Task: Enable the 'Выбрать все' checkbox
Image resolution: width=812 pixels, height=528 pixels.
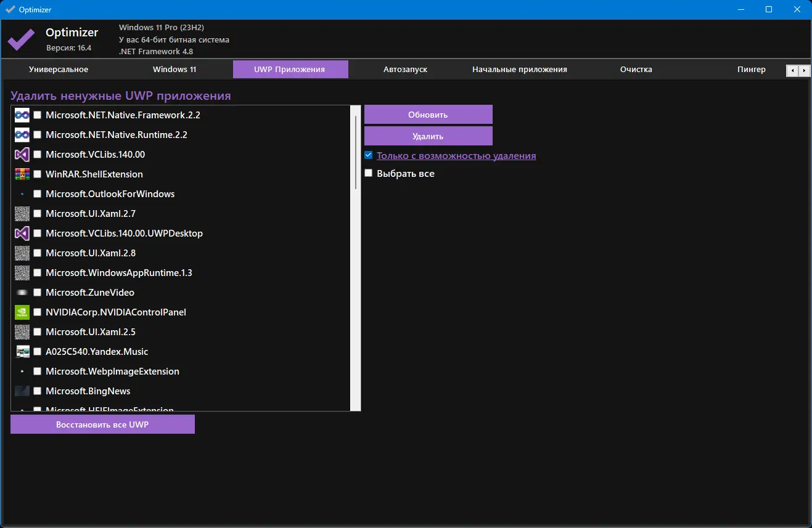Action: coord(369,173)
